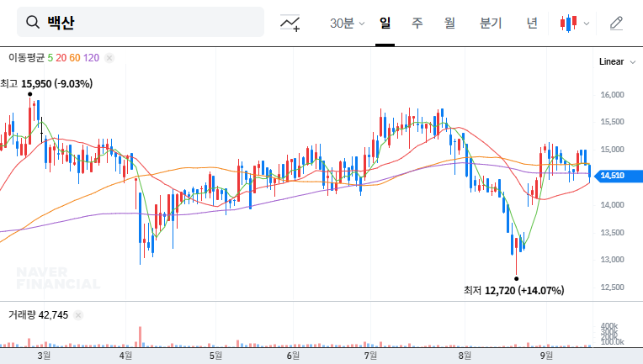This screenshot has width=643, height=364.
Task: Click the 최저 12,720 low point marker
Action: coord(517,278)
